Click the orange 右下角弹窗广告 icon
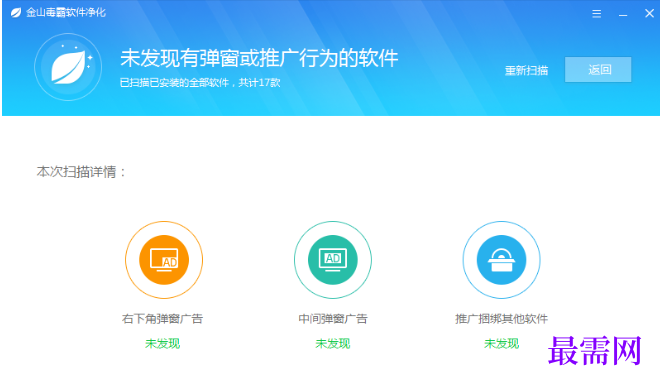Image resolution: width=660 pixels, height=382 pixels. click(x=164, y=260)
